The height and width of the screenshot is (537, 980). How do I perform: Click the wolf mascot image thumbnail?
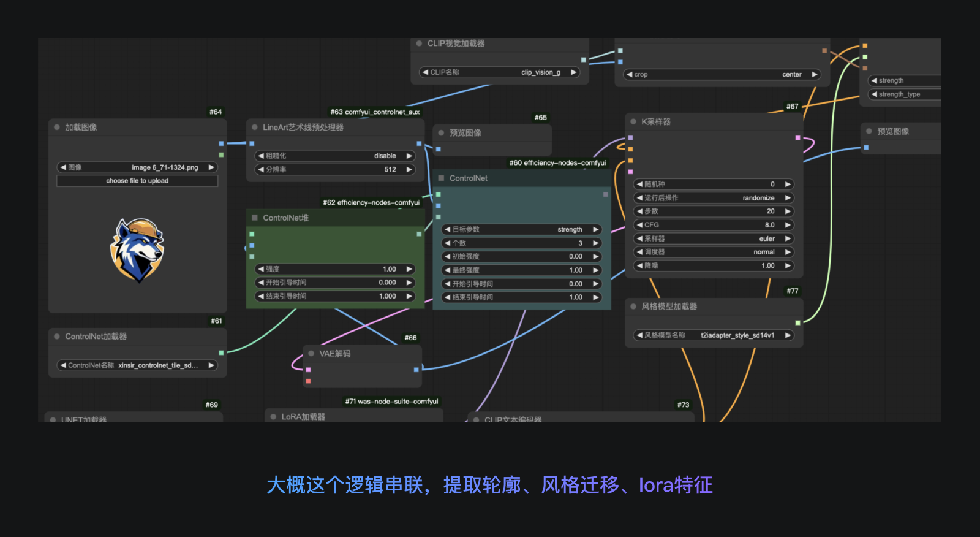point(137,250)
